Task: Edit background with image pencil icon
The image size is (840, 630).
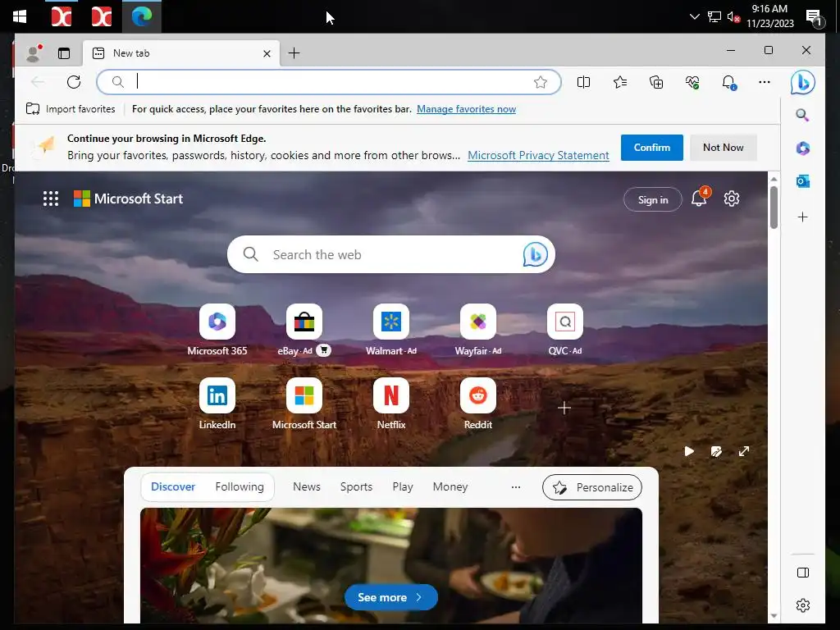Action: click(x=716, y=452)
